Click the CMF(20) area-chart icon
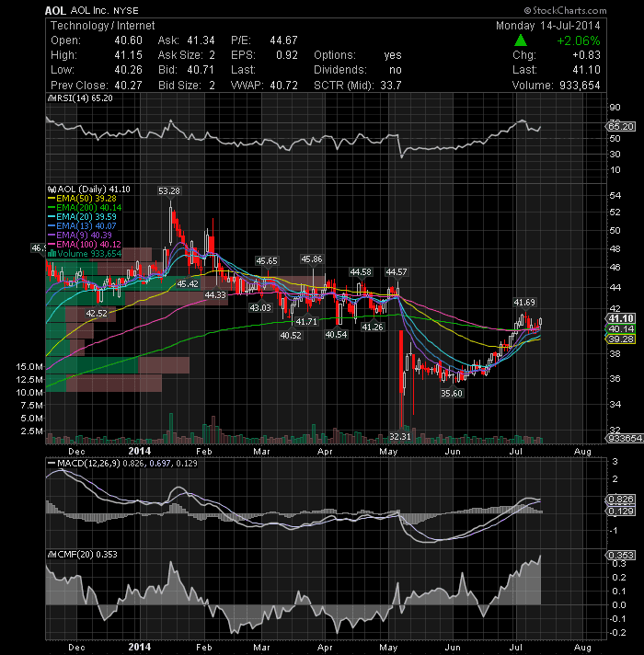The width and height of the screenshot is (644, 655). [x=52, y=555]
